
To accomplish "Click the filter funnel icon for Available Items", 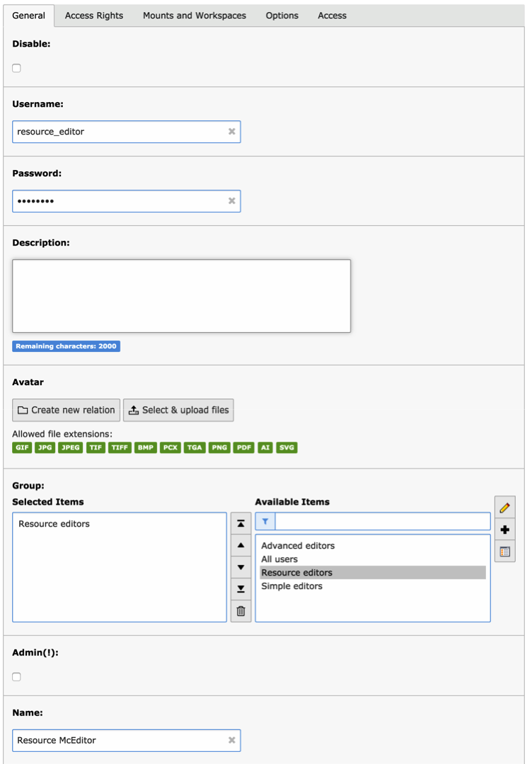I will pos(265,521).
